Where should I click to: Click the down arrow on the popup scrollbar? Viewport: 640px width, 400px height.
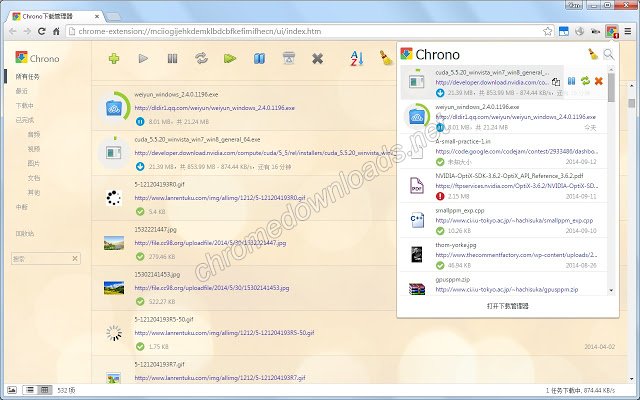click(611, 290)
